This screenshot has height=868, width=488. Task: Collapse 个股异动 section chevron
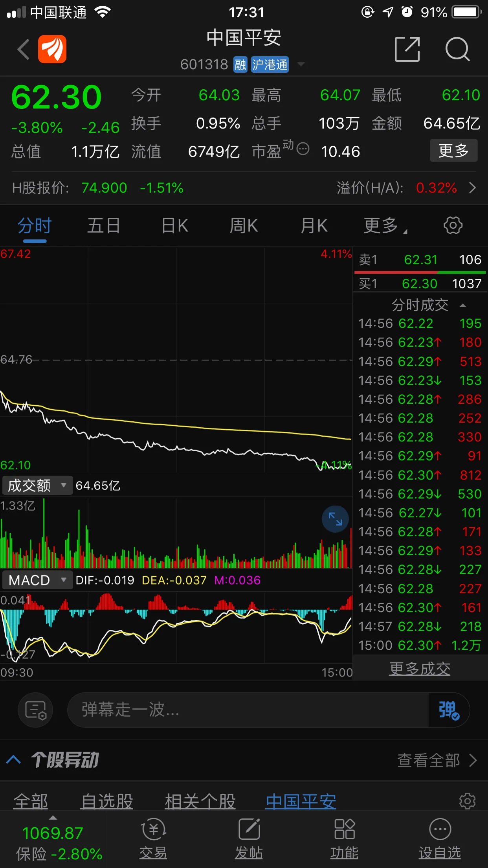pyautogui.click(x=14, y=759)
